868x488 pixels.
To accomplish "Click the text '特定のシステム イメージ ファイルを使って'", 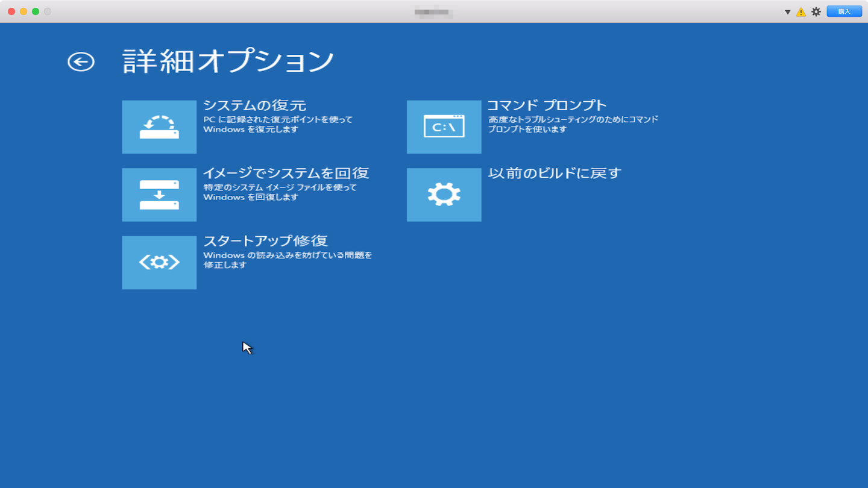I will [x=280, y=187].
